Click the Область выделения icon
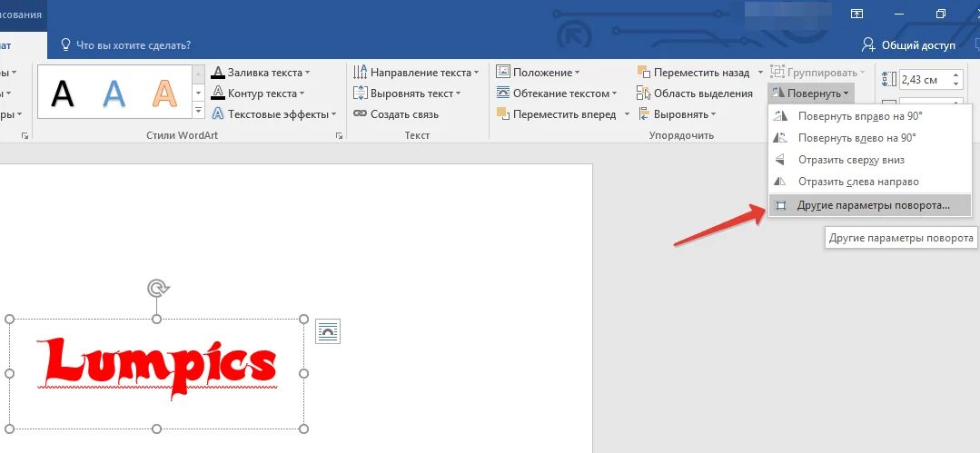 644,94
